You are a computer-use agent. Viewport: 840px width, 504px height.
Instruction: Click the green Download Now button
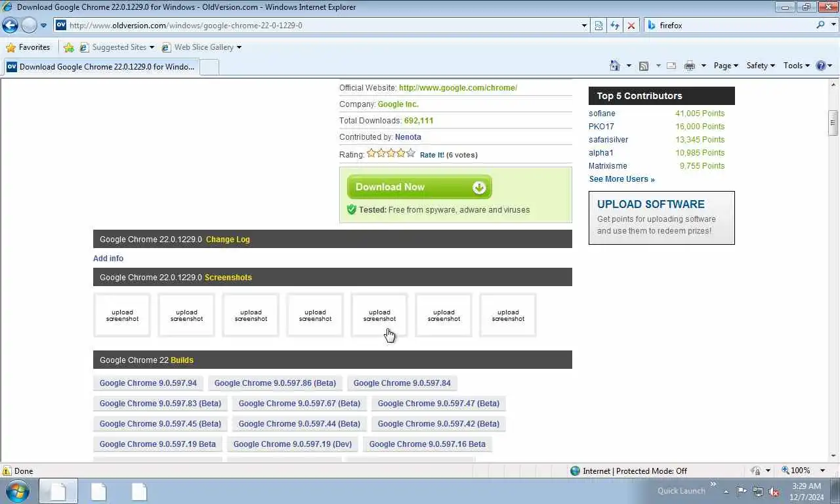[x=419, y=187]
